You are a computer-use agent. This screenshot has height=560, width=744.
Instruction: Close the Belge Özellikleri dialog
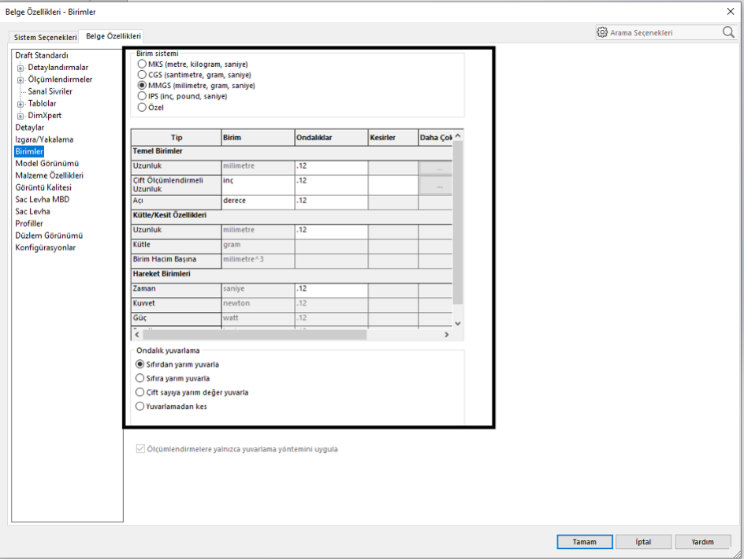[729, 11]
